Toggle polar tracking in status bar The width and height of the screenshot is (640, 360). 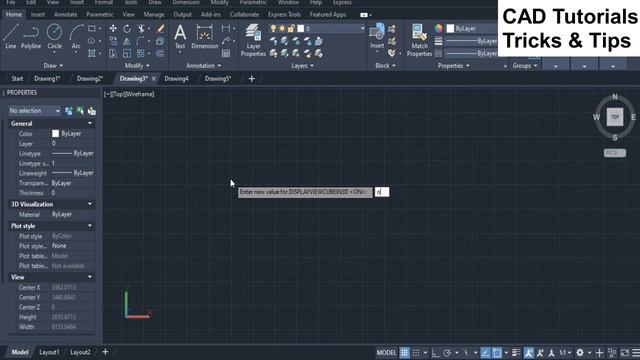point(447,352)
